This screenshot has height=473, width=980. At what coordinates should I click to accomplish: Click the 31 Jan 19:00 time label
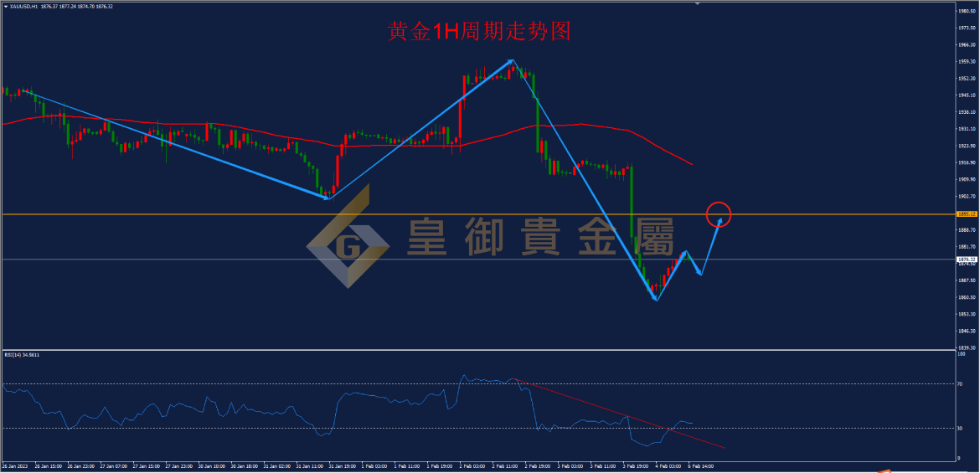(x=342, y=467)
